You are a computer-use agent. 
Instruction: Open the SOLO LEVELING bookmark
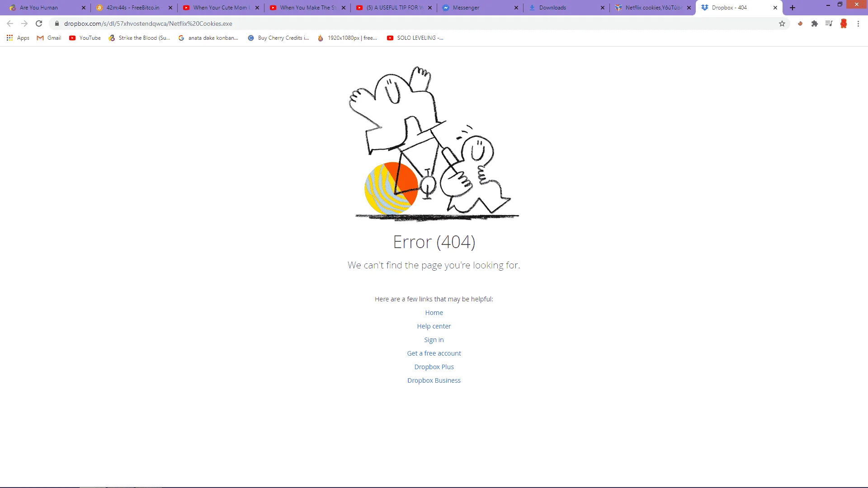(x=415, y=38)
